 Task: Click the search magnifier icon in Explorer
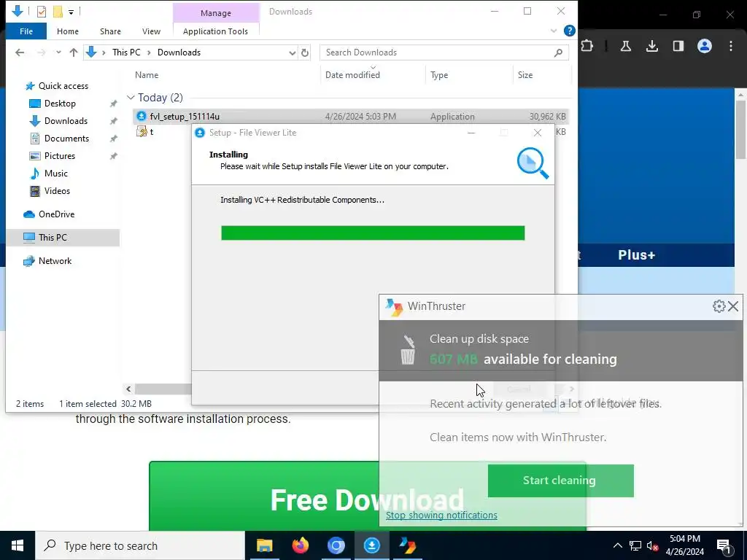(559, 52)
